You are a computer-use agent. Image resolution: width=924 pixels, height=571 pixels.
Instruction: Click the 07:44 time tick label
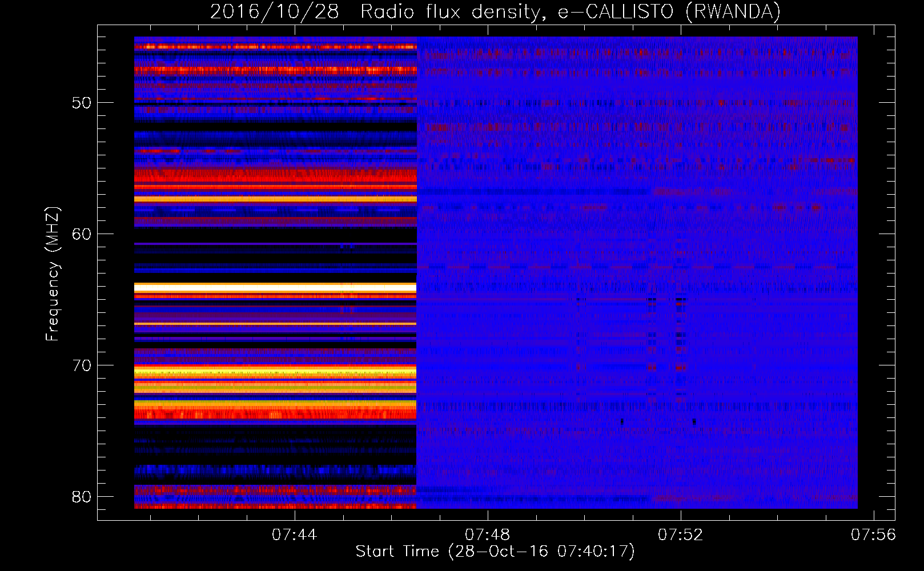[294, 535]
